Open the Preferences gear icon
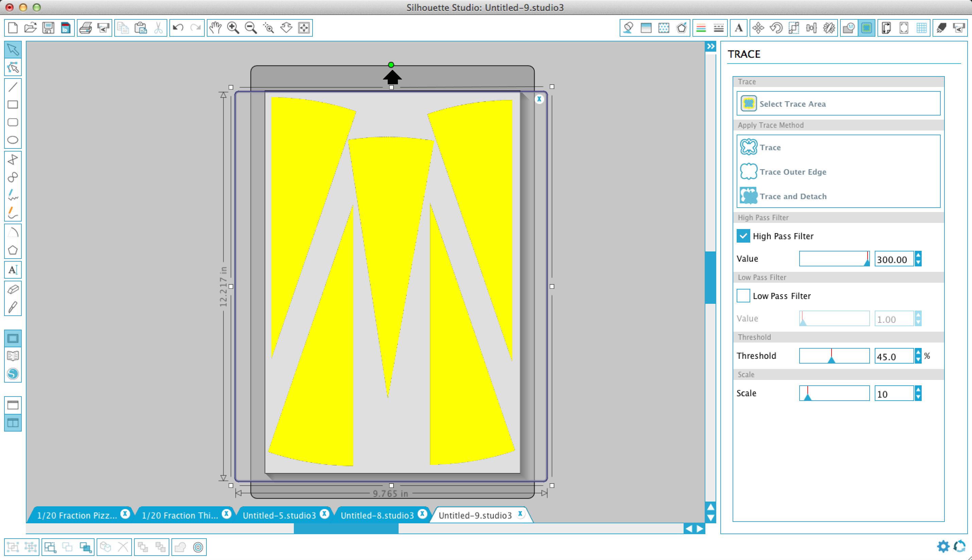 [943, 546]
